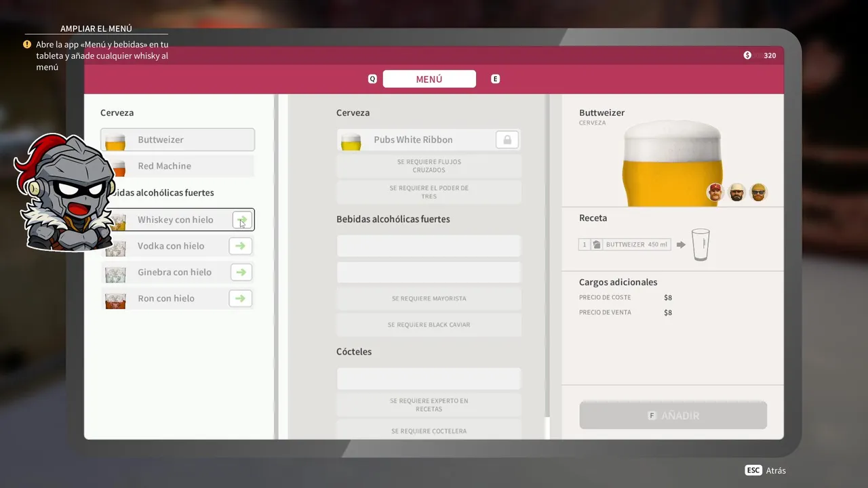Select second empty strong alcohol slot
The height and width of the screenshot is (488, 868).
(x=429, y=272)
